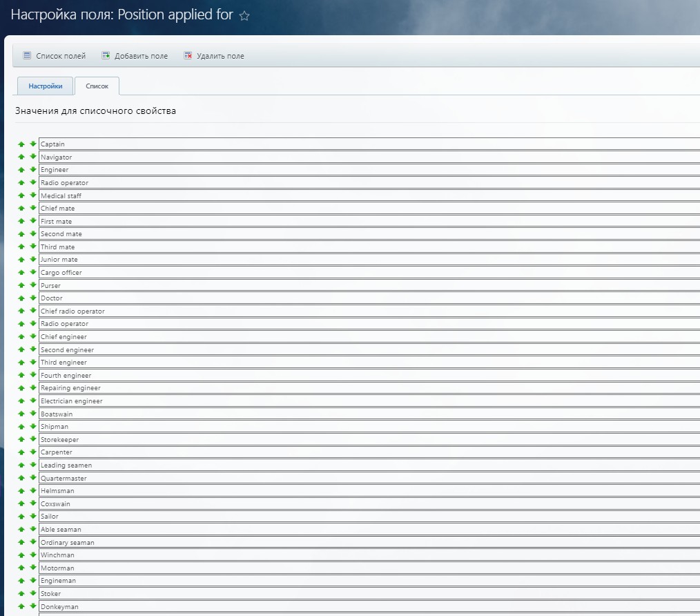
Task: Add page to favorites with the star icon
Action: coord(244,16)
